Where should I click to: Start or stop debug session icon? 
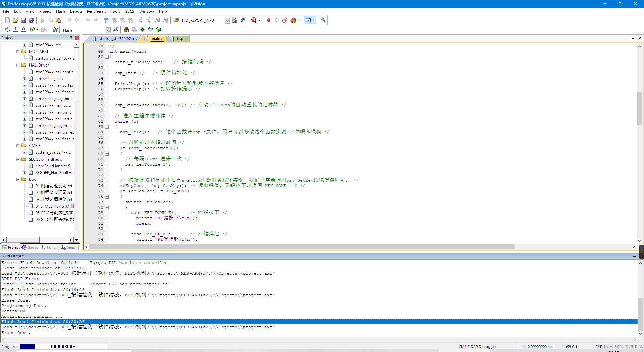254,20
